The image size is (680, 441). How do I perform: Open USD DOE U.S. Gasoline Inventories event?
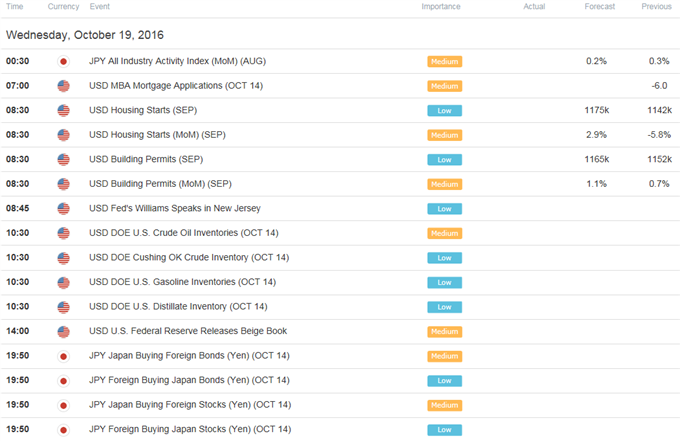point(183,282)
